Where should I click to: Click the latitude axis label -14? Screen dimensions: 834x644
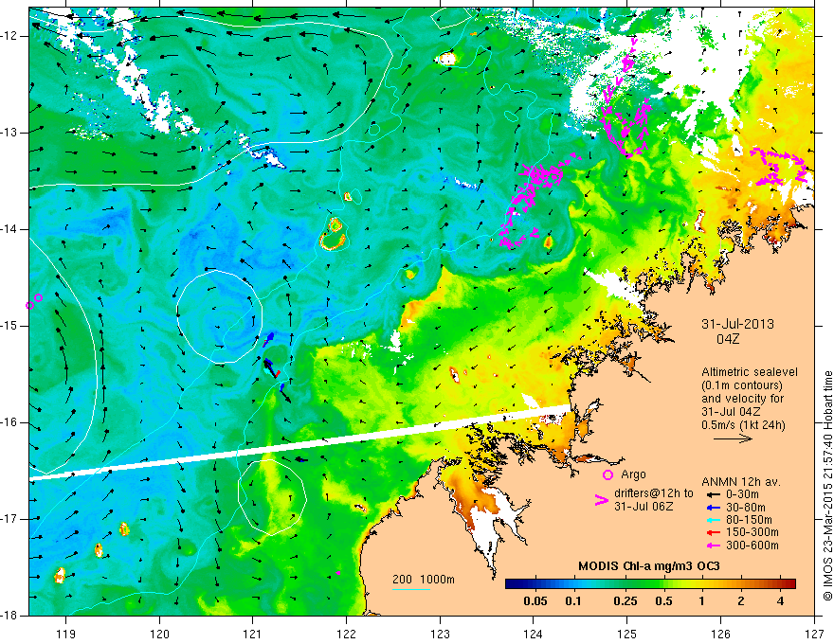tap(9, 229)
